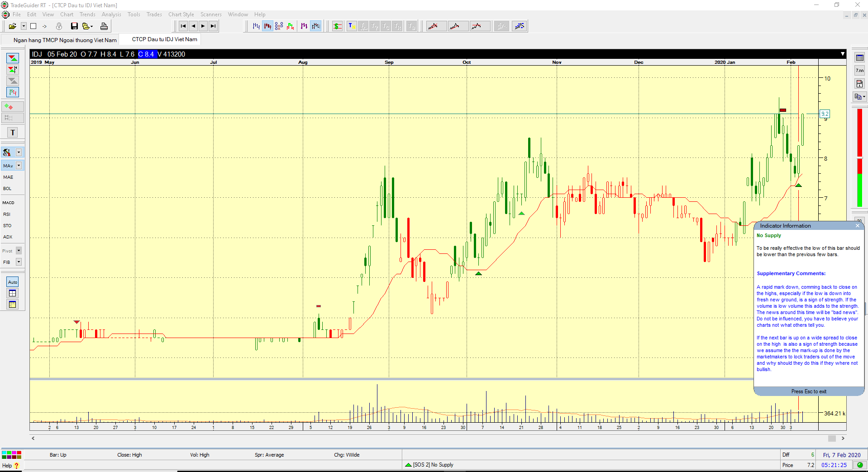
Task: Click the Save (floppy disk) icon
Action: [74, 26]
